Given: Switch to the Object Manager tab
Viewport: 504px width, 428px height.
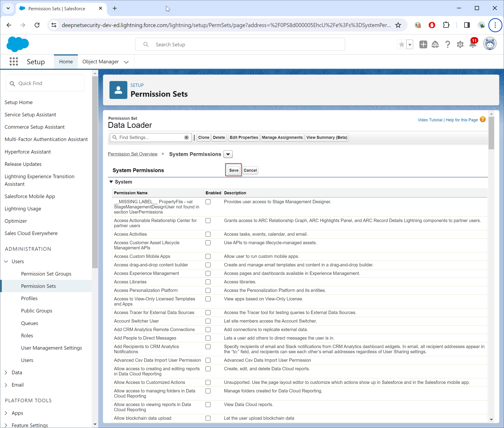Looking at the screenshot, I should coord(101,62).
